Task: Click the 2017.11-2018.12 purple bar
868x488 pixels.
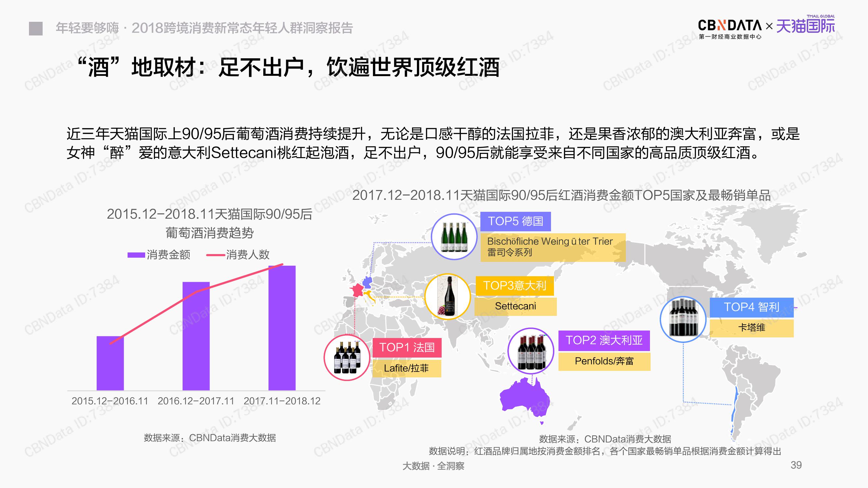Action: click(x=282, y=328)
